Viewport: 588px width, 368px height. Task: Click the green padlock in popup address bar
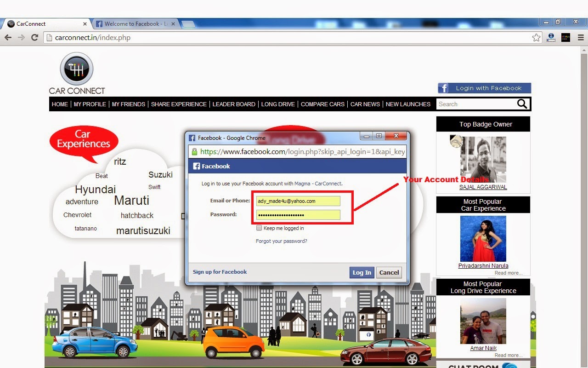194,151
